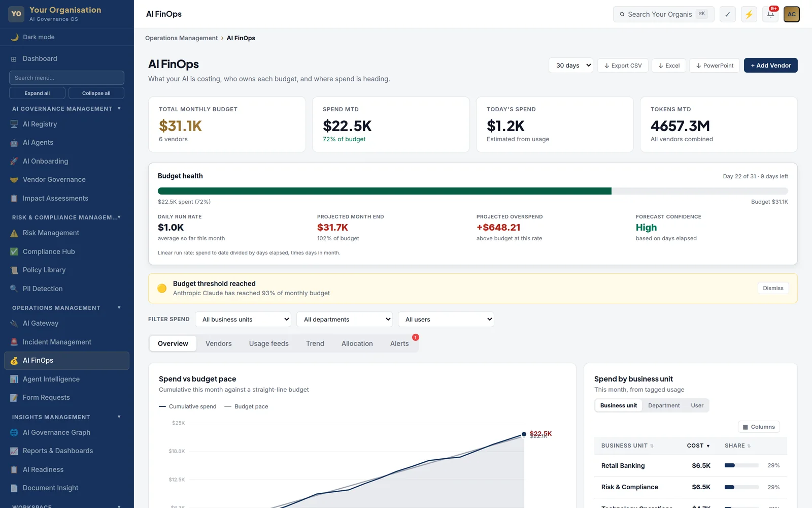
Task: Dismiss the budget threshold alert
Action: point(773,288)
